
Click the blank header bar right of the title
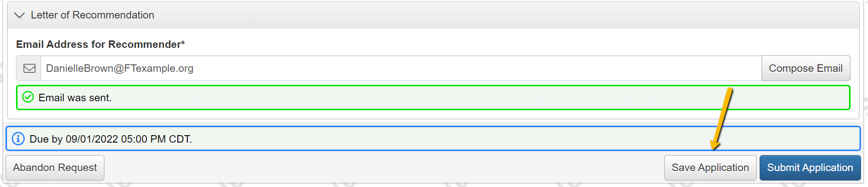click(x=499, y=15)
